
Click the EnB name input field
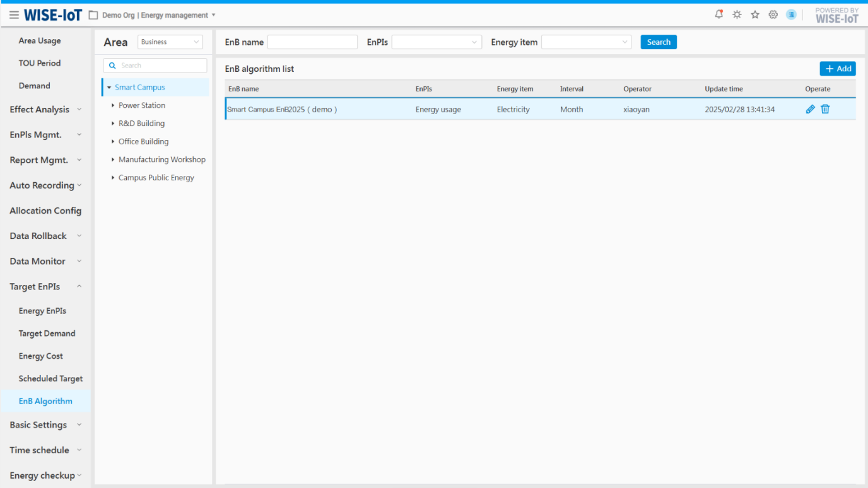312,42
